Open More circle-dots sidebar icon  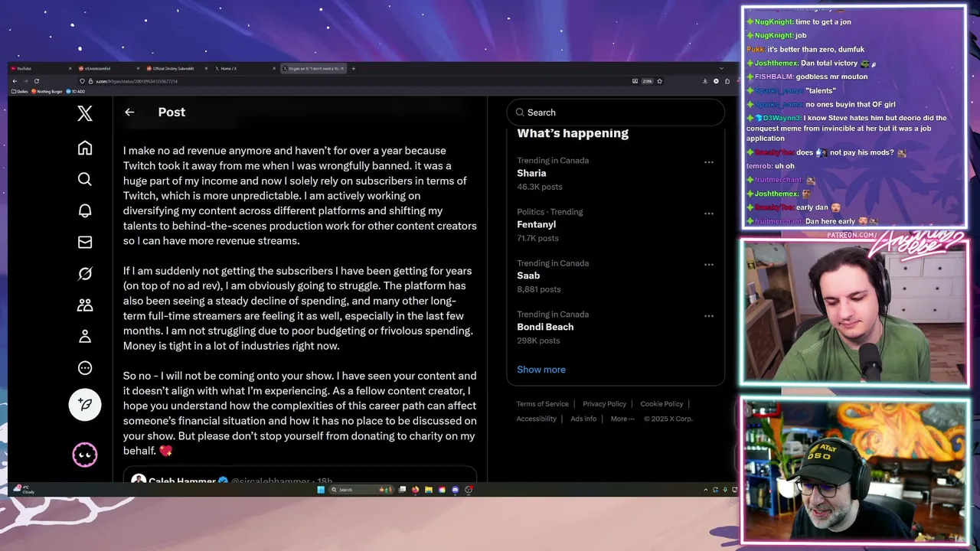[85, 367]
